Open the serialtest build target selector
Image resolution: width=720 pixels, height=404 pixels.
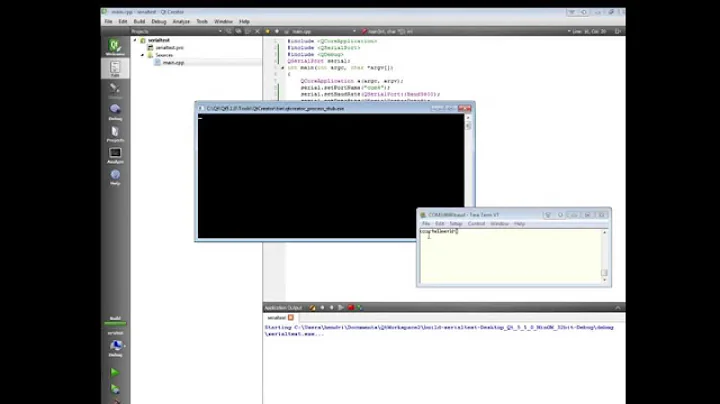pos(115,335)
